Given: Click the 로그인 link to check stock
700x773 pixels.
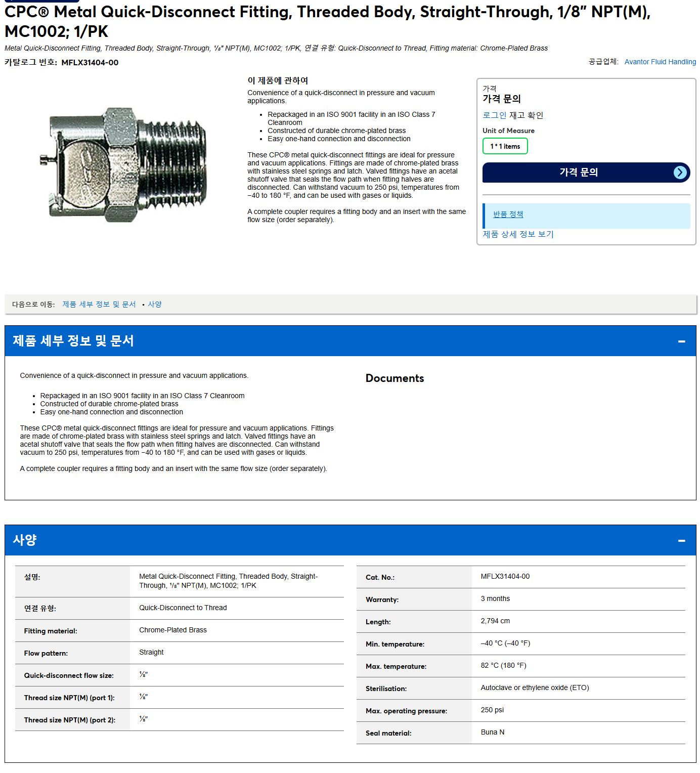Looking at the screenshot, I should tap(494, 115).
